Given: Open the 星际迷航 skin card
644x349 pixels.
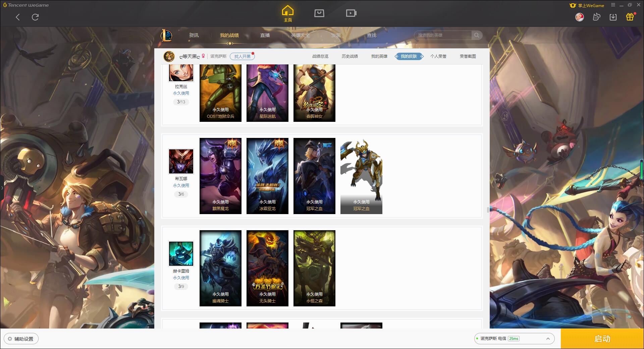Looking at the screenshot, I should pyautogui.click(x=267, y=93).
